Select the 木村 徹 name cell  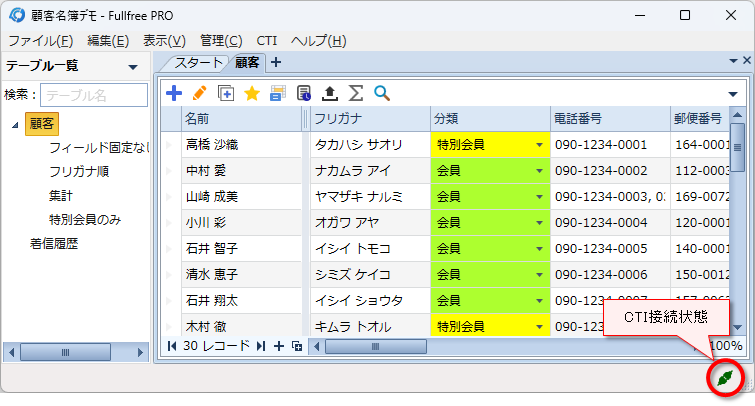[241, 327]
